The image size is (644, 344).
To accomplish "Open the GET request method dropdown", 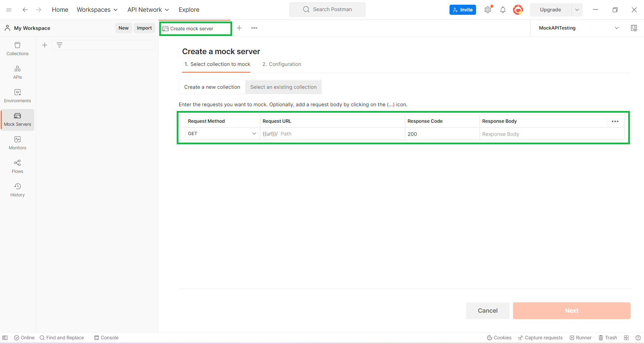I will (222, 133).
